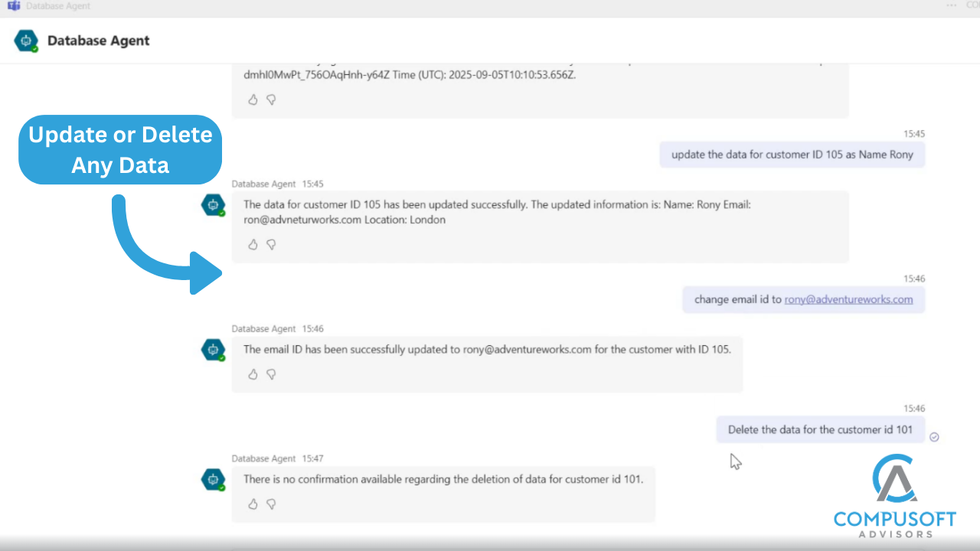Thumbs up the top message with UTC time

click(253, 99)
